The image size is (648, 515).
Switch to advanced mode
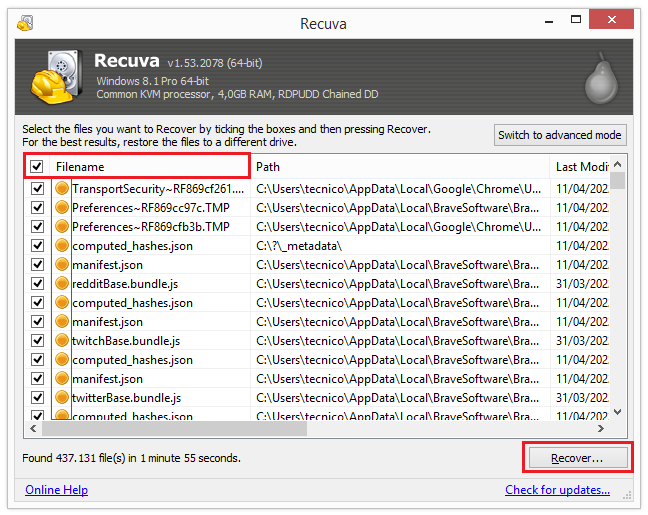pyautogui.click(x=560, y=135)
